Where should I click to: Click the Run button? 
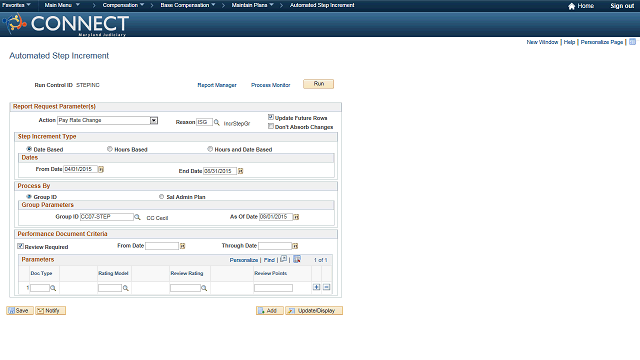[x=318, y=84]
